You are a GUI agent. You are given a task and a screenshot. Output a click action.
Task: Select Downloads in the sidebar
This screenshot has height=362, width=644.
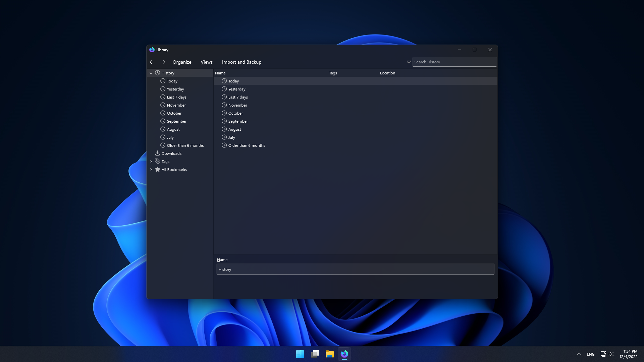(171, 154)
